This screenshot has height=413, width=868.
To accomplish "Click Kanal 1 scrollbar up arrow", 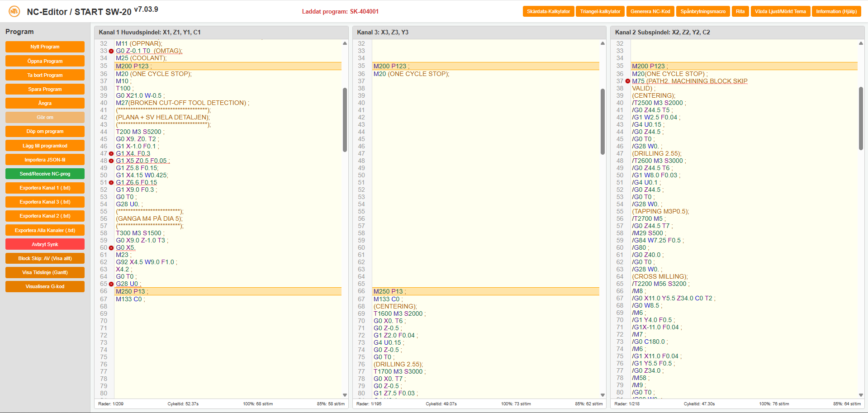I will 345,43.
